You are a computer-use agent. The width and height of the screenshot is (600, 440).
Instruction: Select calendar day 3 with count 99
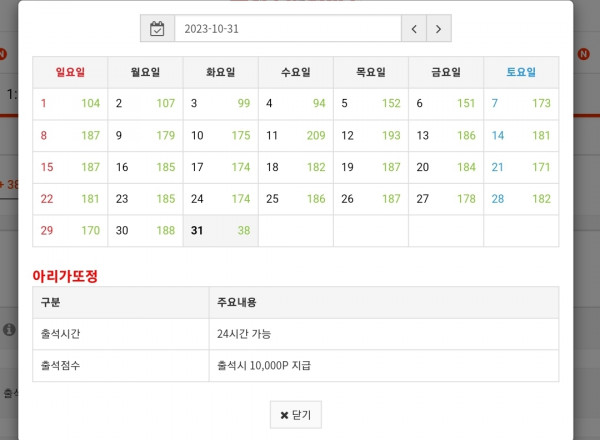(220, 104)
